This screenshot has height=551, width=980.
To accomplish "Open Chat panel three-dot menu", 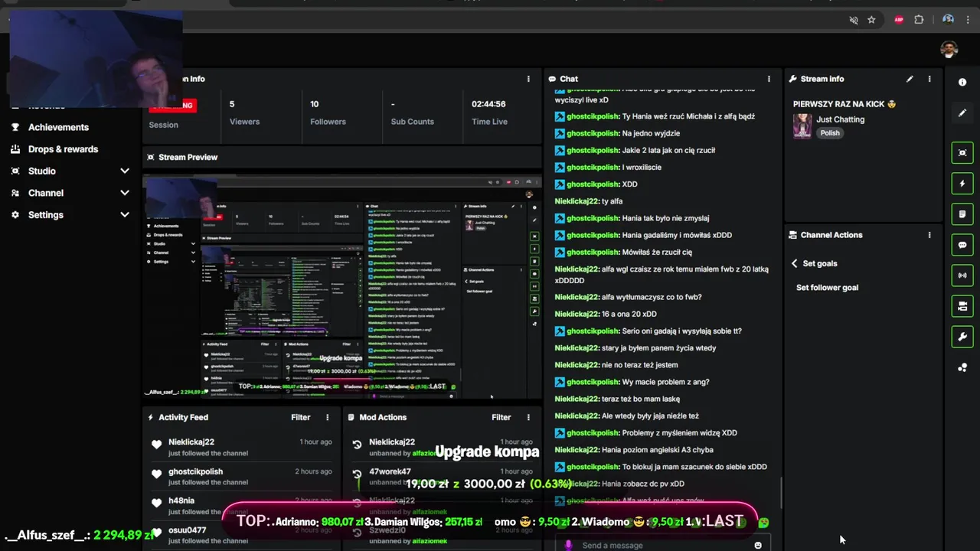I will point(769,79).
